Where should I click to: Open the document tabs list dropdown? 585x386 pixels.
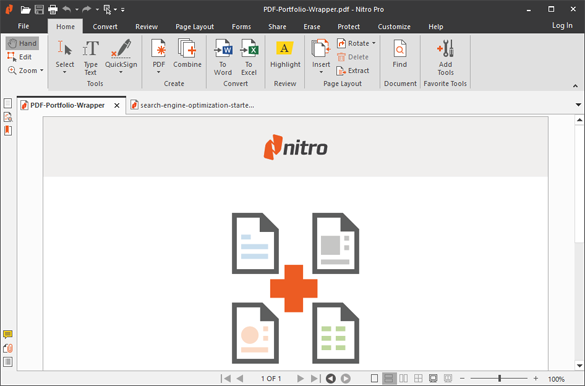coord(578,105)
